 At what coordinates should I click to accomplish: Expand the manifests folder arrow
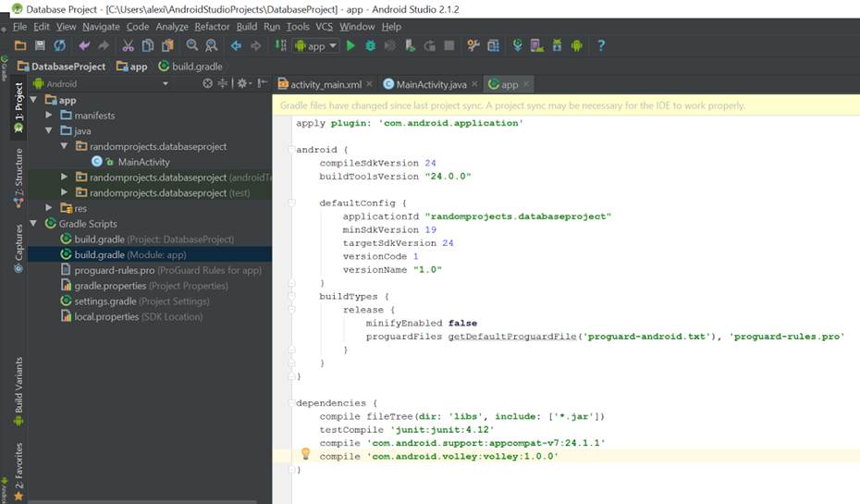point(49,116)
